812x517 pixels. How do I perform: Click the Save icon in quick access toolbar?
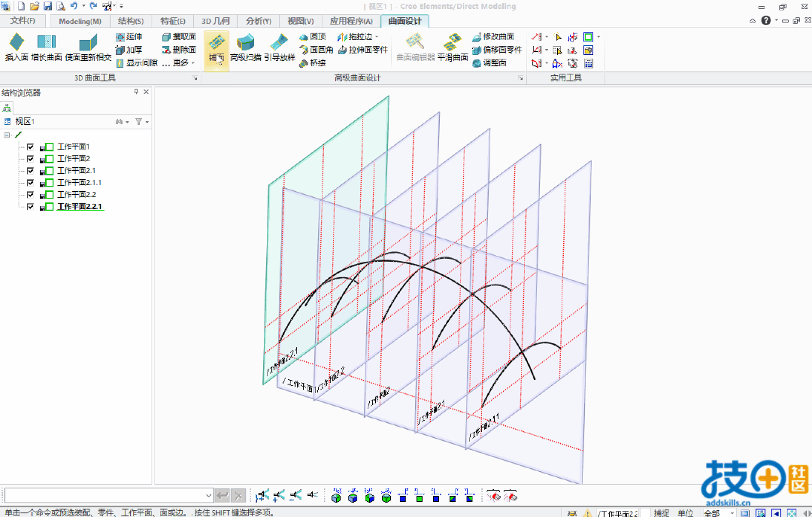[47, 6]
